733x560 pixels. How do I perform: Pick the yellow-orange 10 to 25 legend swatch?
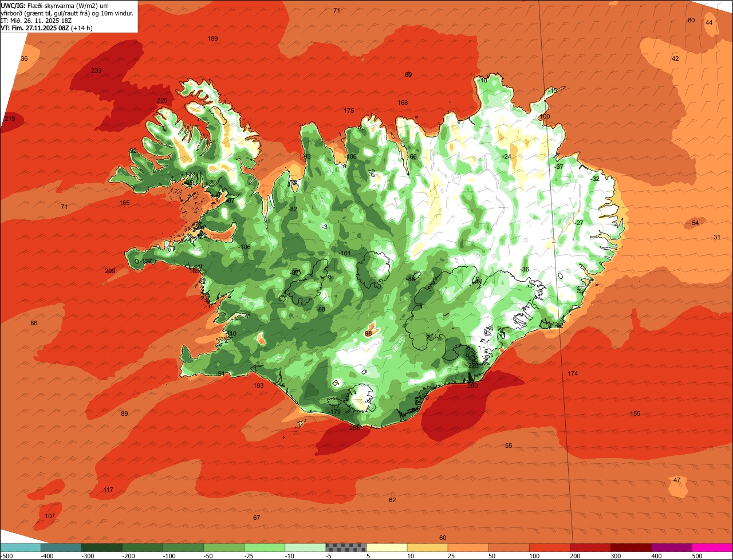[427, 547]
